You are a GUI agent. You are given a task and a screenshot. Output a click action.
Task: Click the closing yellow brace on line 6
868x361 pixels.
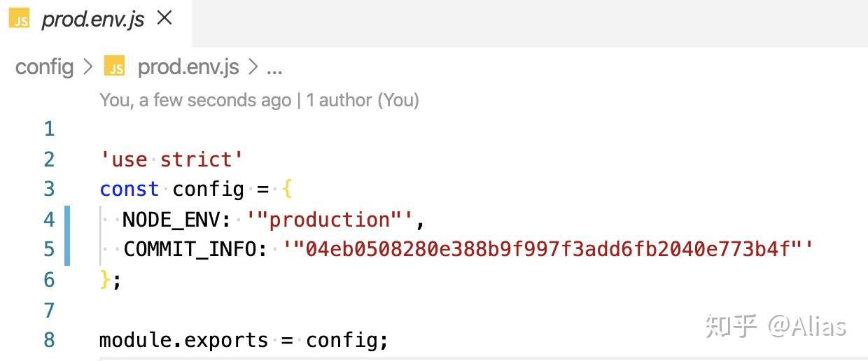point(106,280)
